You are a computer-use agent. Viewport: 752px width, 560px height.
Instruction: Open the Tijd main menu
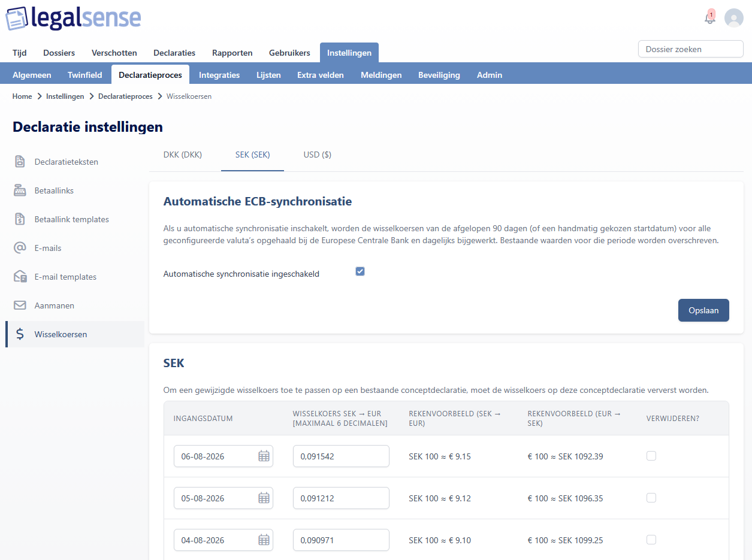click(20, 53)
